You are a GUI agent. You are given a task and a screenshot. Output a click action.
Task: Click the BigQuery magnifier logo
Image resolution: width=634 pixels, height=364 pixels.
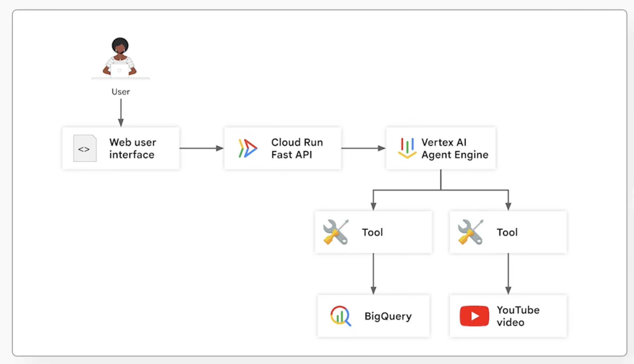tap(340, 316)
